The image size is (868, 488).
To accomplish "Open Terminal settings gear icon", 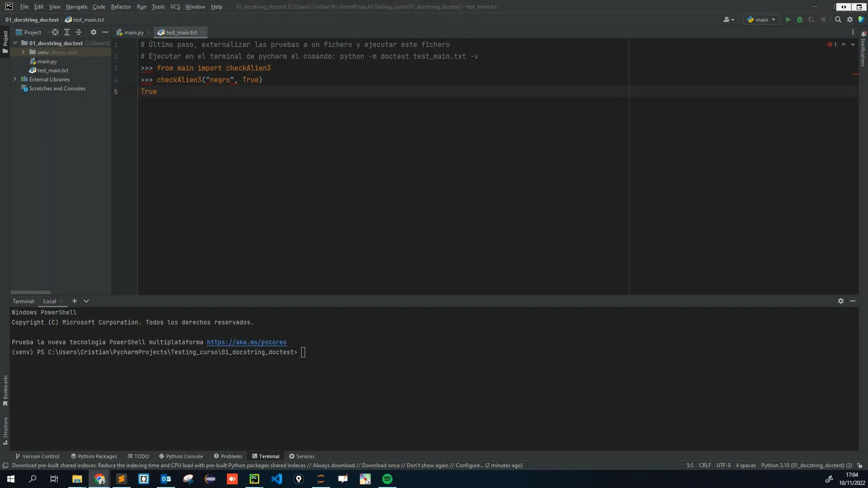I will pos(841,301).
